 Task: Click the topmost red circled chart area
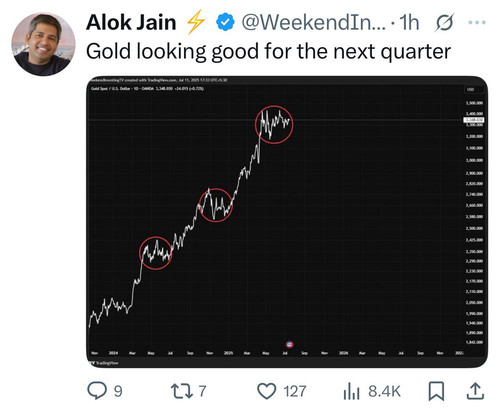[x=274, y=125]
